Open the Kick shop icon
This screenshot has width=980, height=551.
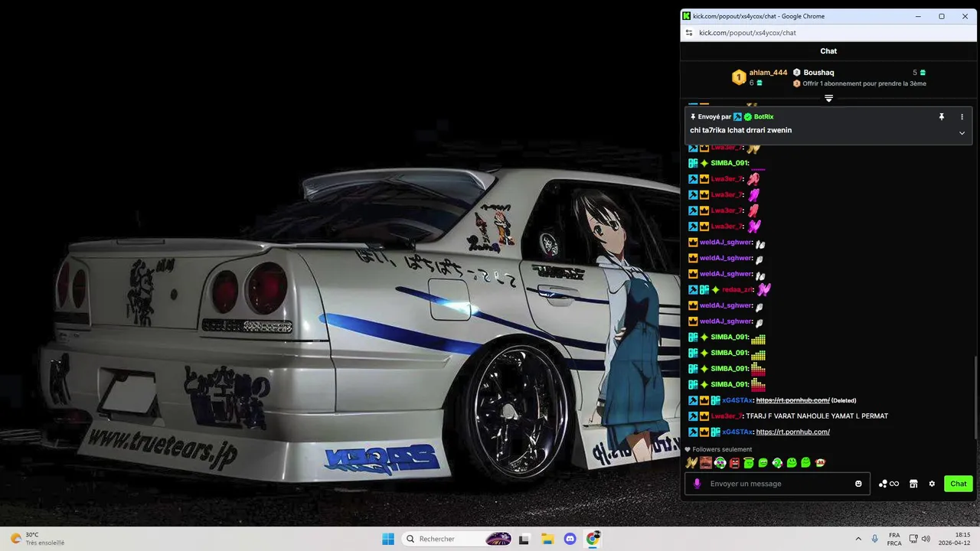[x=913, y=484]
